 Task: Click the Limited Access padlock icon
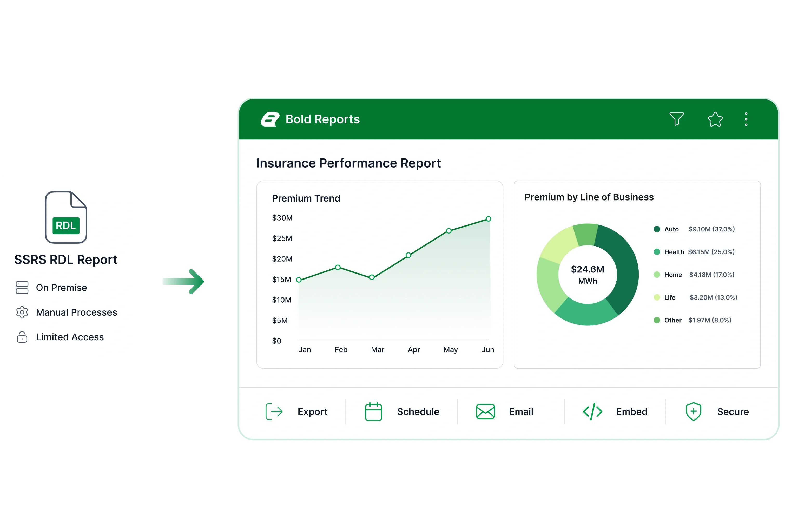click(x=22, y=337)
